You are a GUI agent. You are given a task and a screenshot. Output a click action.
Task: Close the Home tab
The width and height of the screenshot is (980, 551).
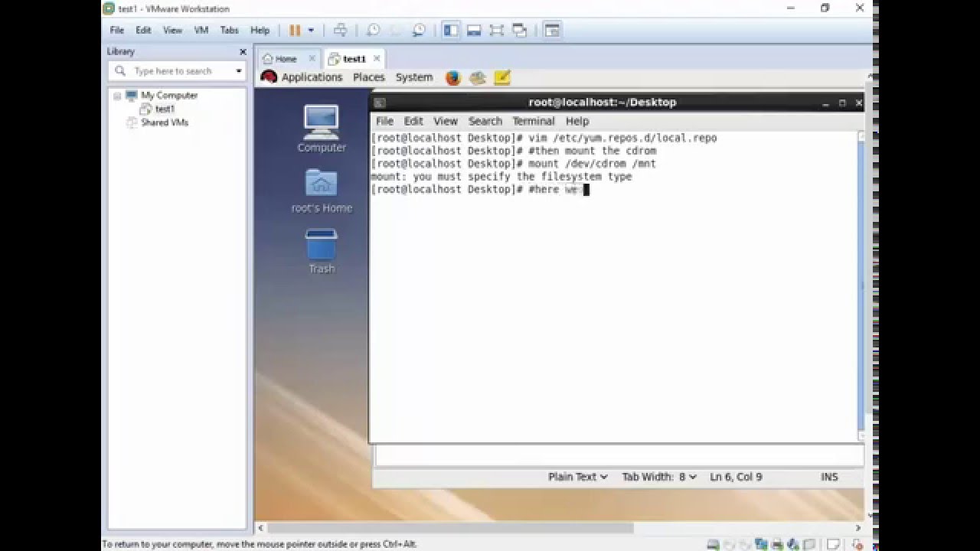click(x=312, y=58)
